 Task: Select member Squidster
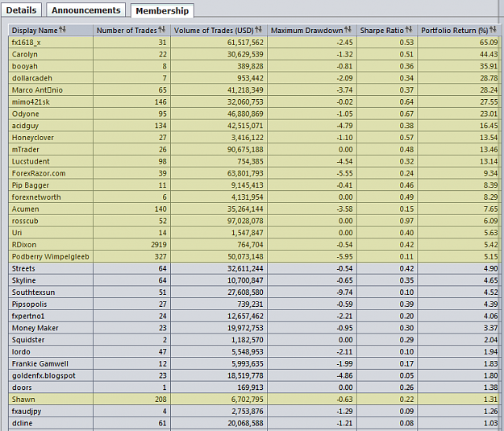coord(28,339)
